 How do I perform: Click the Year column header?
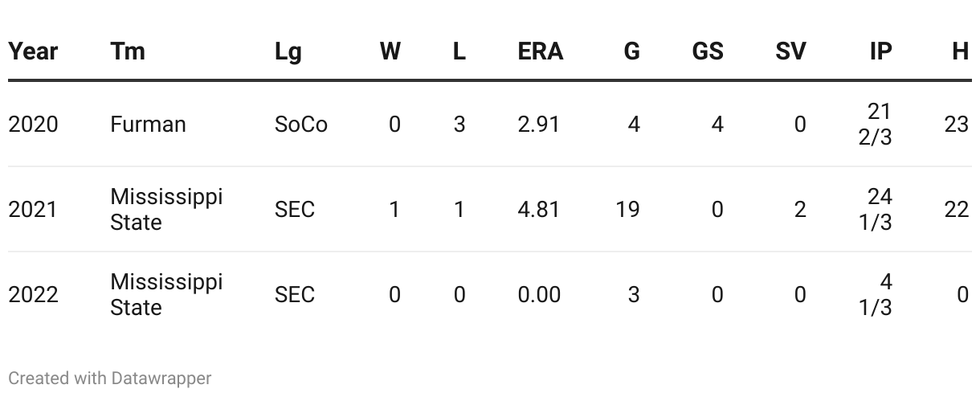(33, 51)
